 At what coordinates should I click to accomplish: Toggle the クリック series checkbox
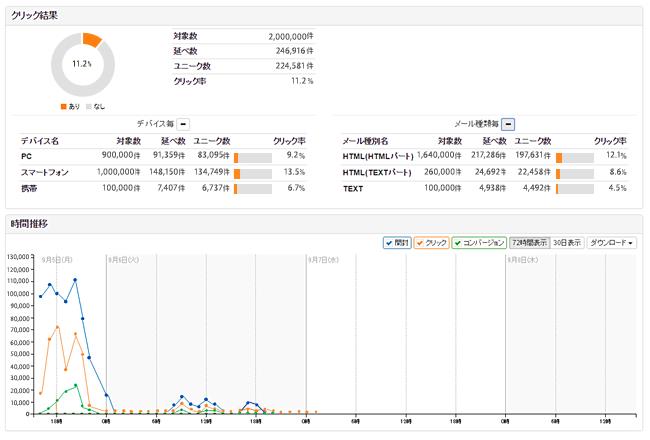431,243
